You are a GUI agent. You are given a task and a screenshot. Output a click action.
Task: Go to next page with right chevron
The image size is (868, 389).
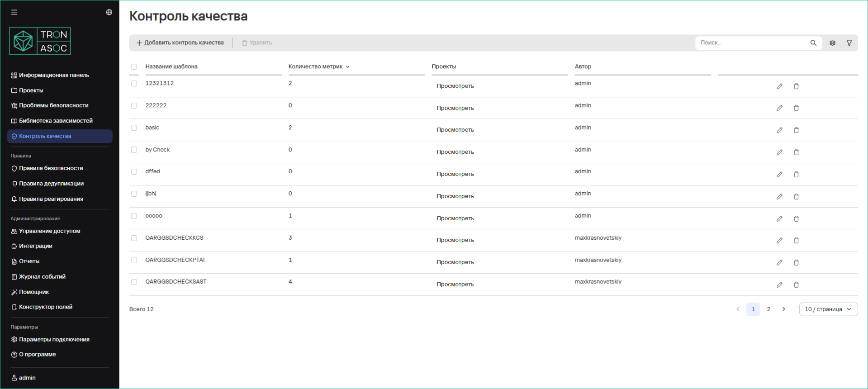[783, 309]
